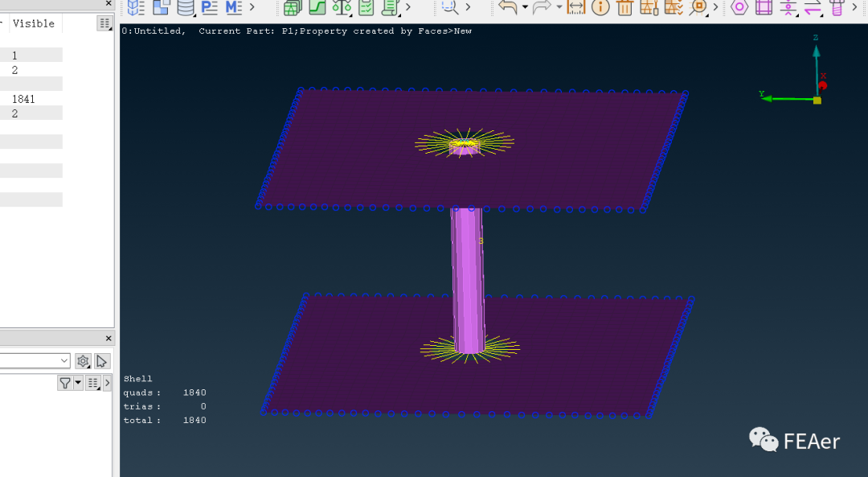Open the Properties list (P) icon
The height and width of the screenshot is (477, 868).
[x=209, y=7]
